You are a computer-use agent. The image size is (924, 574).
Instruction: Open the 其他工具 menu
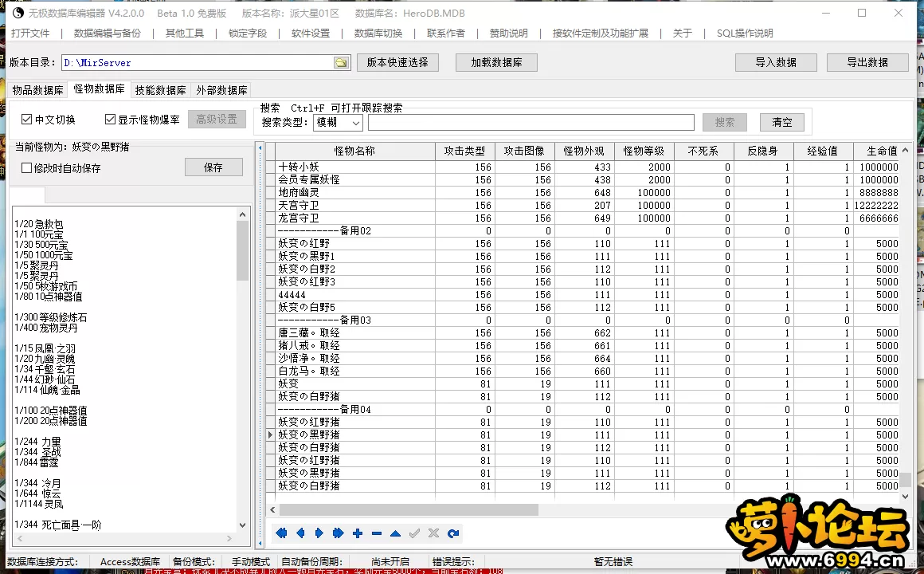[185, 33]
